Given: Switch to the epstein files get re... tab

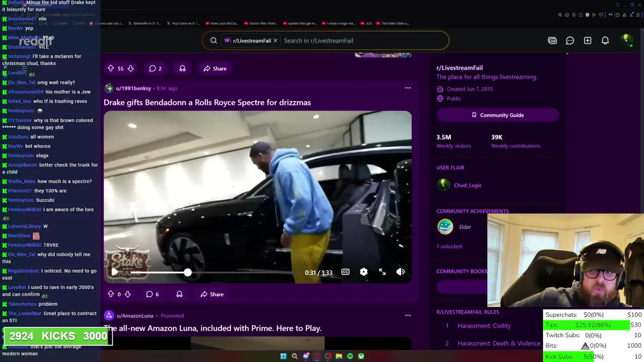Looking at the screenshot, I should click(x=299, y=23).
